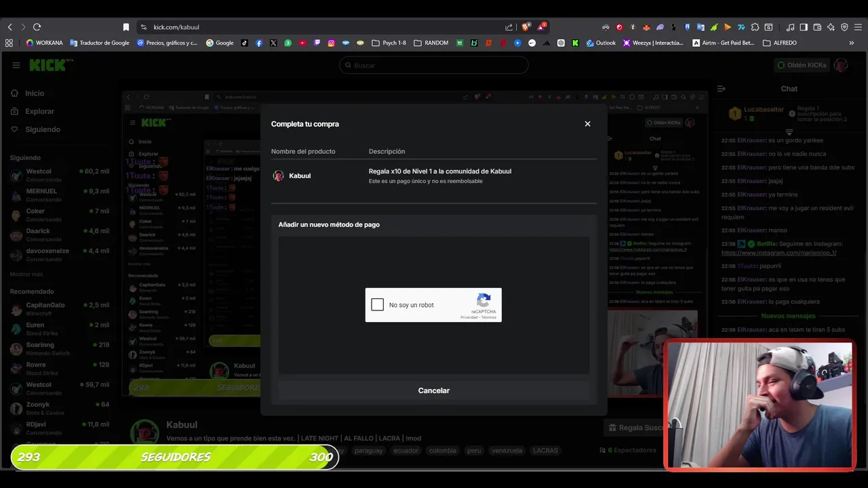Click the share page icon in address bar
Screen dimensions: 868x488
point(509,27)
